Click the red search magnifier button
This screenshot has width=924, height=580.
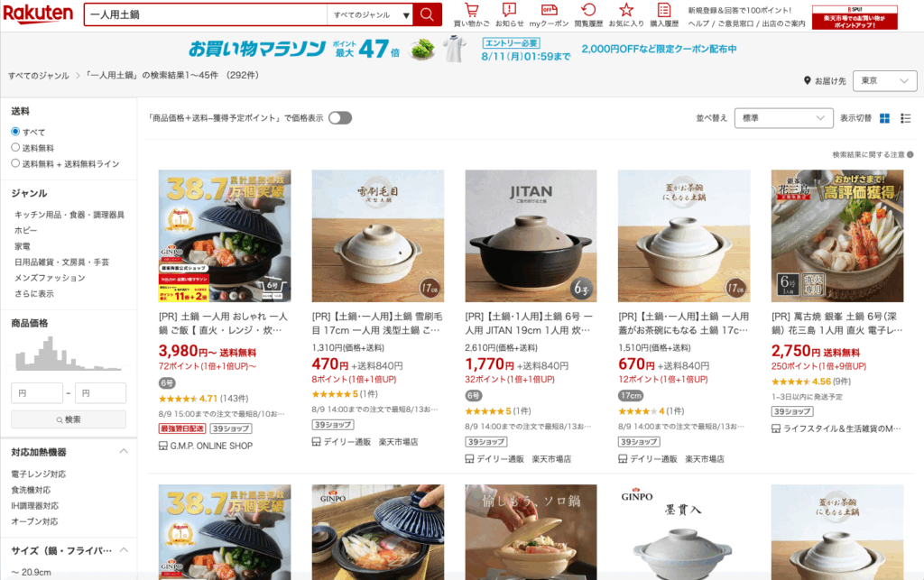click(x=427, y=14)
